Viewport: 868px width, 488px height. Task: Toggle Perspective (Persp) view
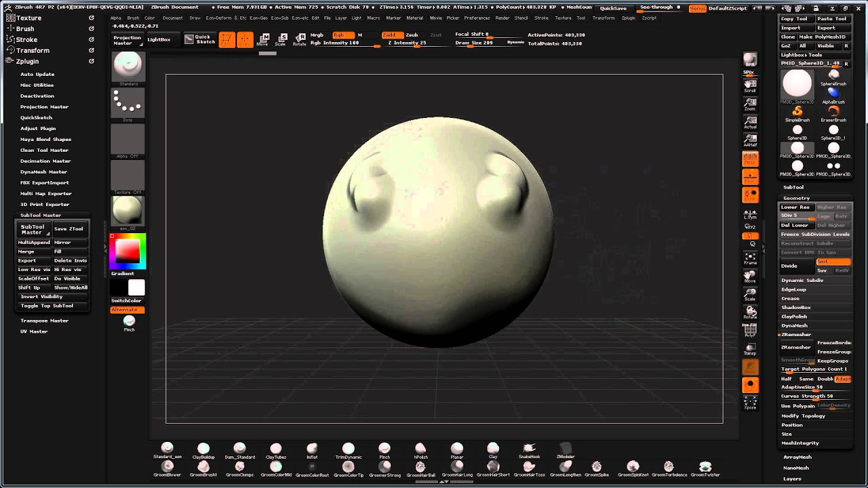click(750, 157)
